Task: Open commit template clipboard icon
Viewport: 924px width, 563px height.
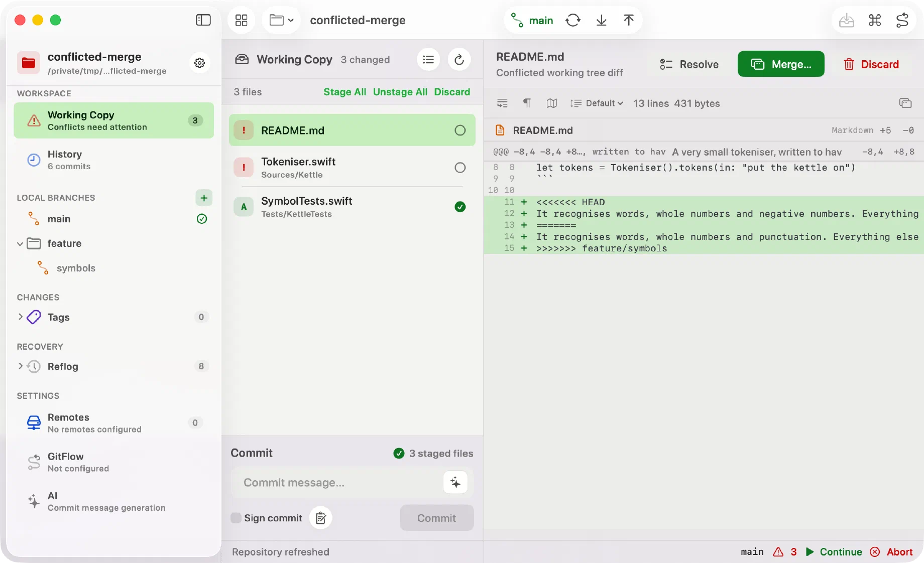Action: click(x=321, y=518)
